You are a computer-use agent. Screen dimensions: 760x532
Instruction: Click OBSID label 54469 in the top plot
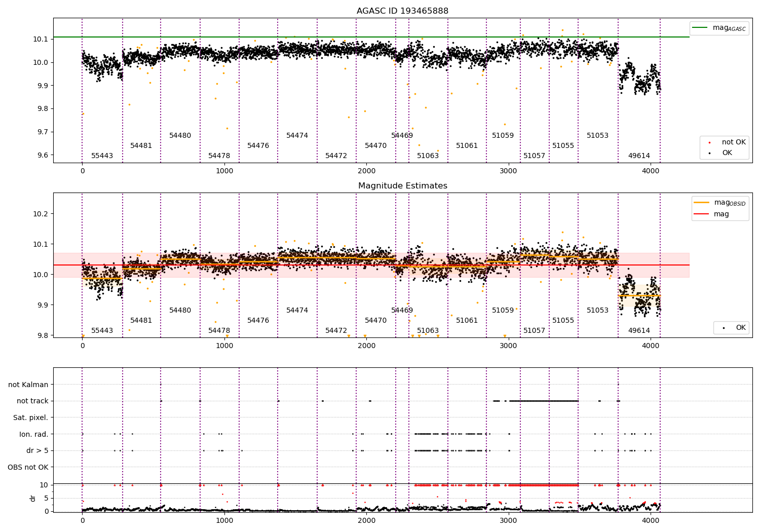pyautogui.click(x=402, y=136)
